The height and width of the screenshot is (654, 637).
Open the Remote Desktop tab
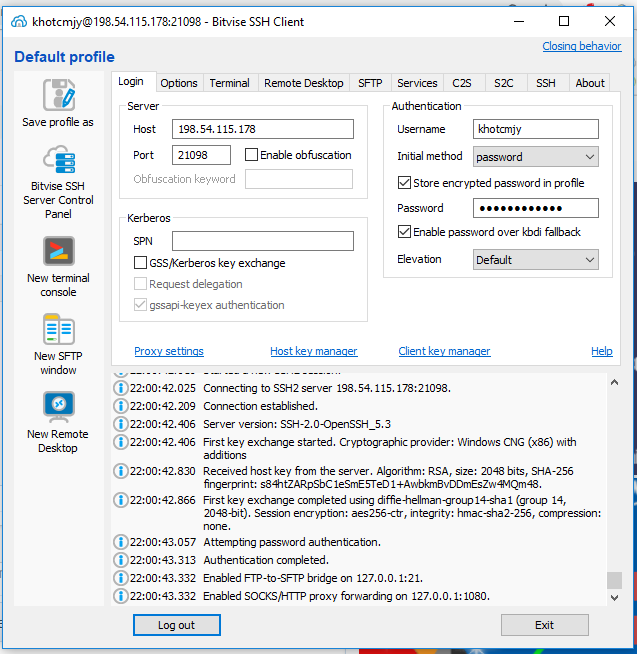click(x=304, y=83)
